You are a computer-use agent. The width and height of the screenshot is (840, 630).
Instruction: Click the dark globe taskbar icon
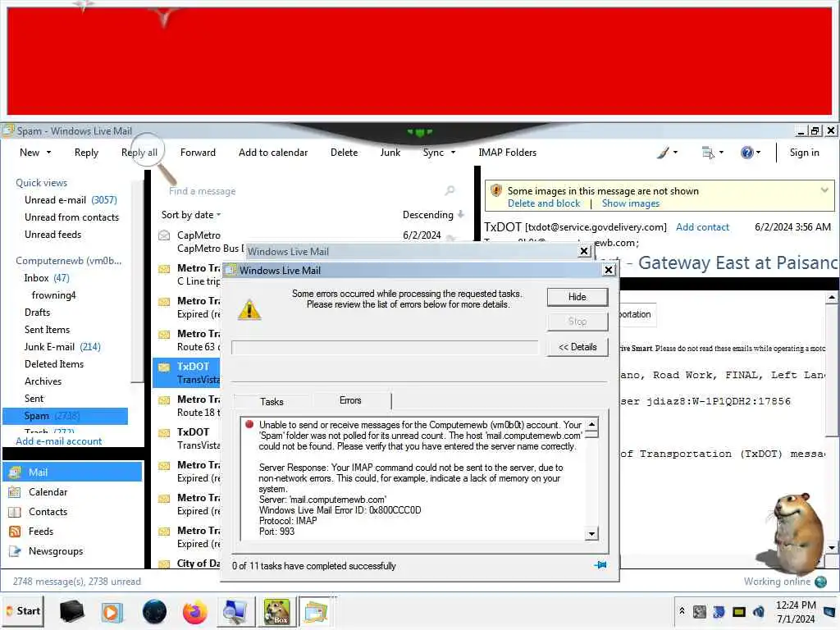(154, 611)
